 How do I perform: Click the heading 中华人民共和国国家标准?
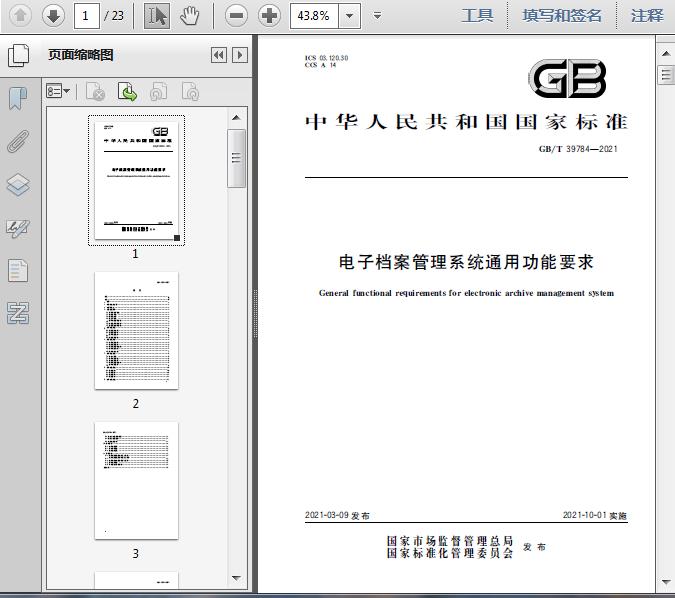[466, 122]
